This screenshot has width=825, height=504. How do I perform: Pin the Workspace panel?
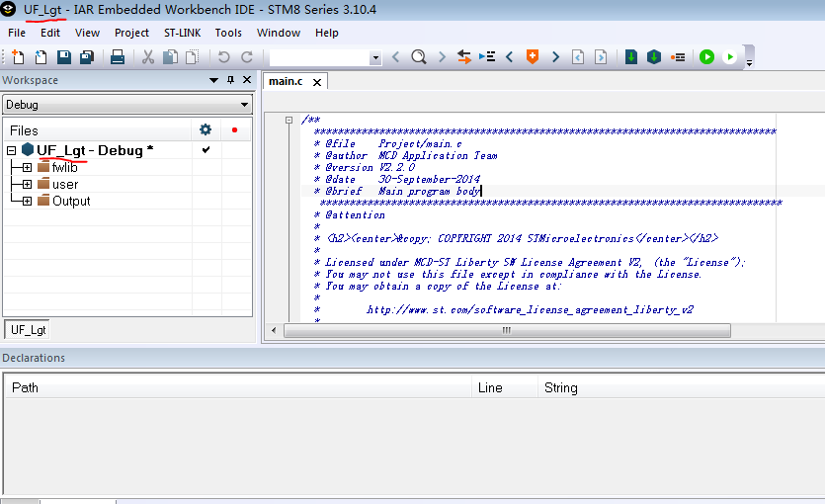(x=230, y=80)
